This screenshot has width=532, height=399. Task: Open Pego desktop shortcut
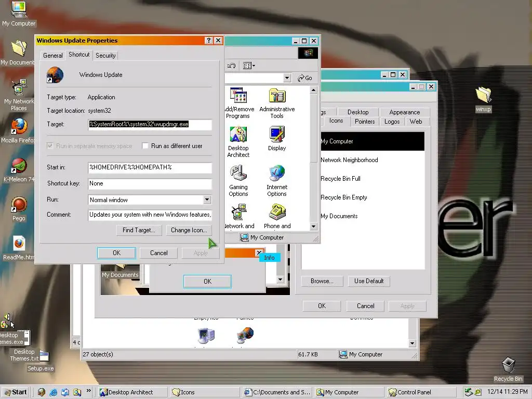(x=19, y=209)
